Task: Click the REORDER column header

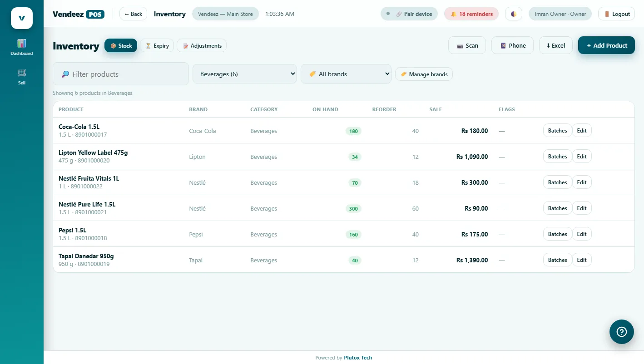Action: pyautogui.click(x=384, y=109)
